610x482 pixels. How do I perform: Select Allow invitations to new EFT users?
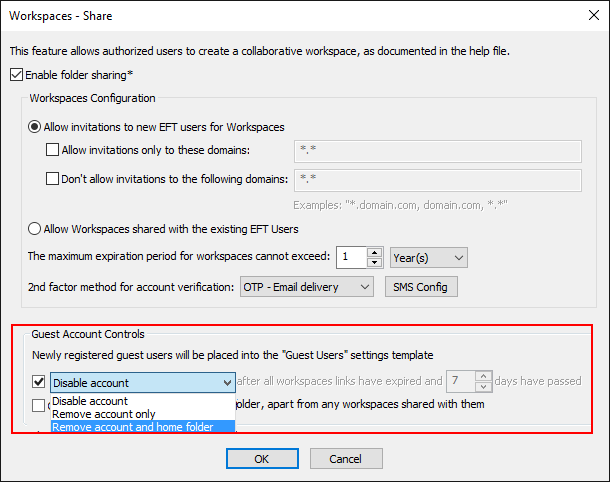37,127
